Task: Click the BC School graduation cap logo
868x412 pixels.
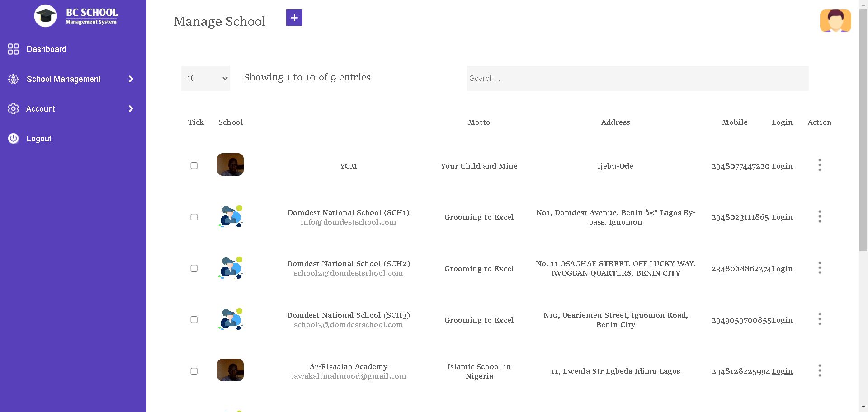Action: pyautogui.click(x=45, y=16)
